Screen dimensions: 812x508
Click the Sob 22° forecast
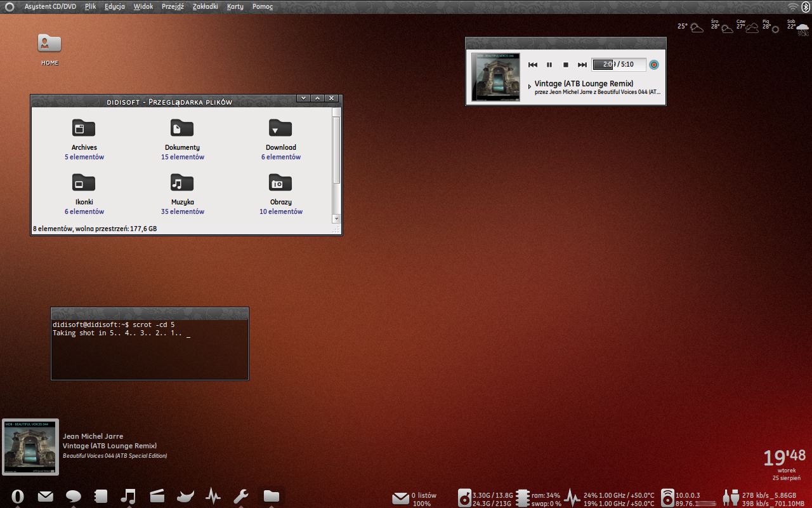[x=798, y=26]
